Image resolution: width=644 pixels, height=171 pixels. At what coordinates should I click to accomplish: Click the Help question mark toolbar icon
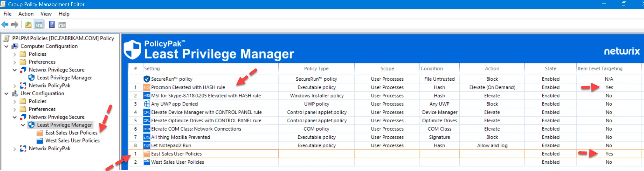(52, 25)
